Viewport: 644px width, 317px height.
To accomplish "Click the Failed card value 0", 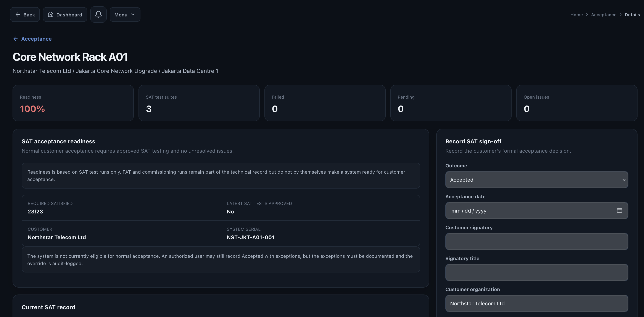I will 274,109.
